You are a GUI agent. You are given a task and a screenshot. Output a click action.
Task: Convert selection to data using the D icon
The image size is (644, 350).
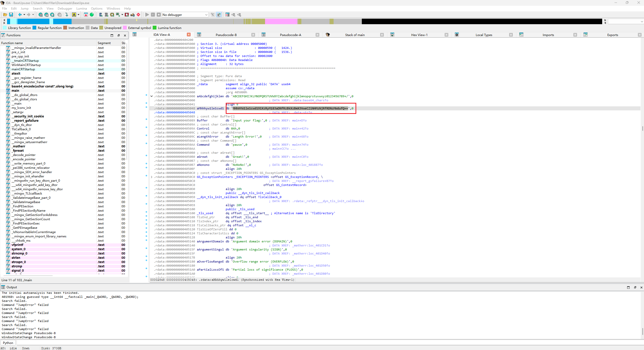click(106, 15)
